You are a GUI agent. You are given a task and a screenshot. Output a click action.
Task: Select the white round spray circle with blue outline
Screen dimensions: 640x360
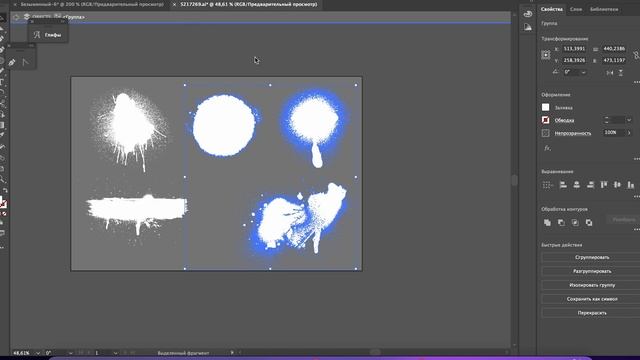(224, 125)
